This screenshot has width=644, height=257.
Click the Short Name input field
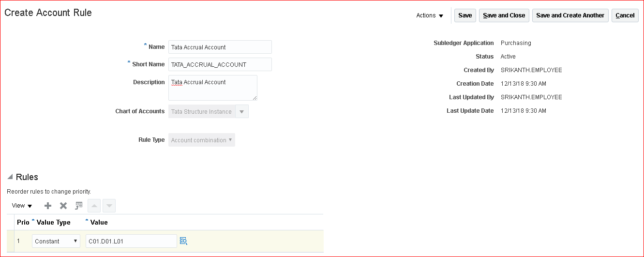tap(220, 64)
